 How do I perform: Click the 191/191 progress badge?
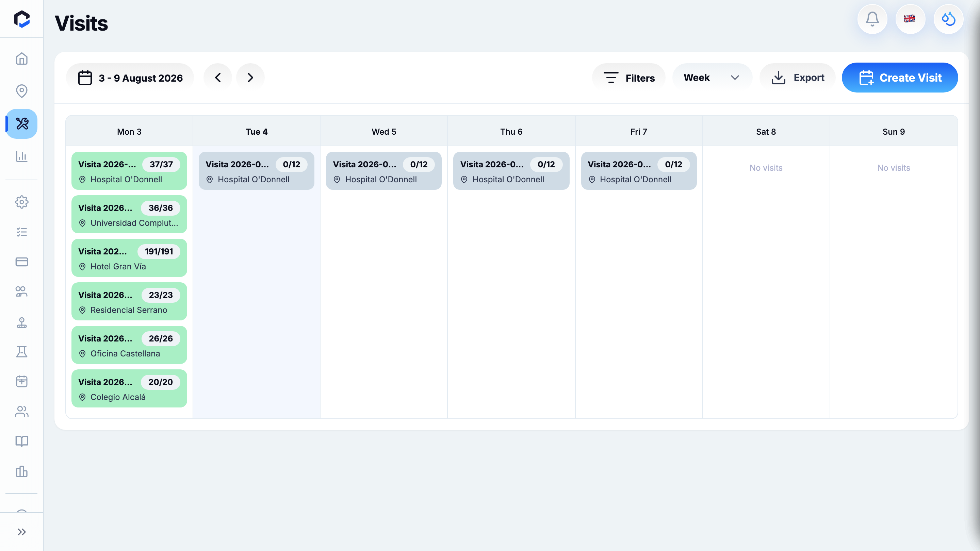[159, 251]
